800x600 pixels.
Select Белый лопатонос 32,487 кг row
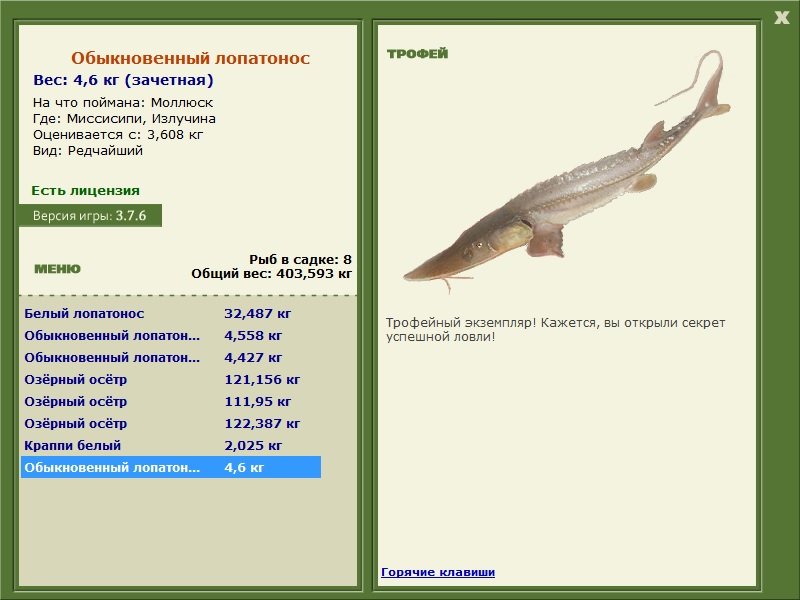pyautogui.click(x=171, y=314)
